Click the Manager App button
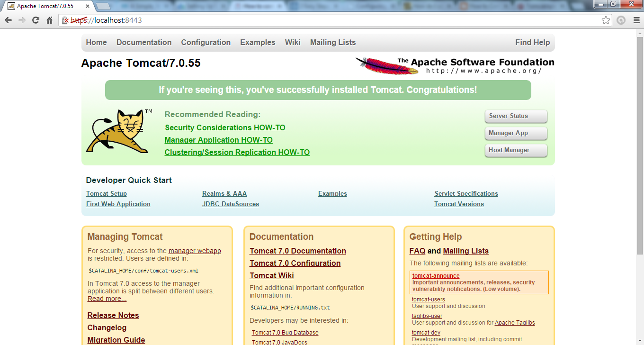 516,133
